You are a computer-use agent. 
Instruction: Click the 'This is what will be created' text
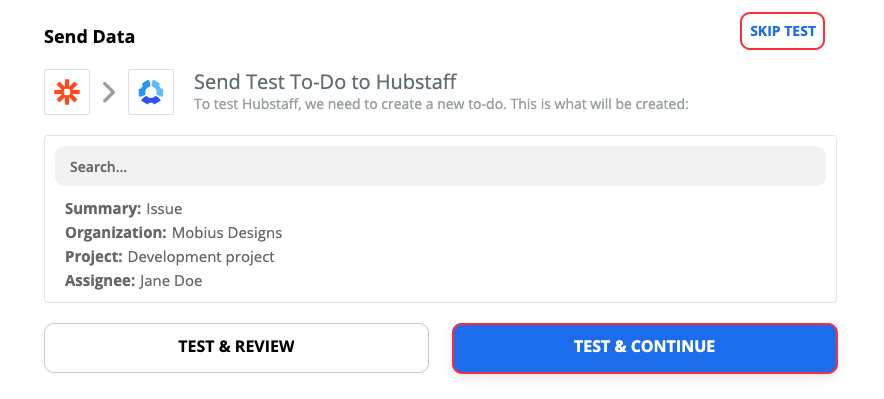[x=599, y=105]
